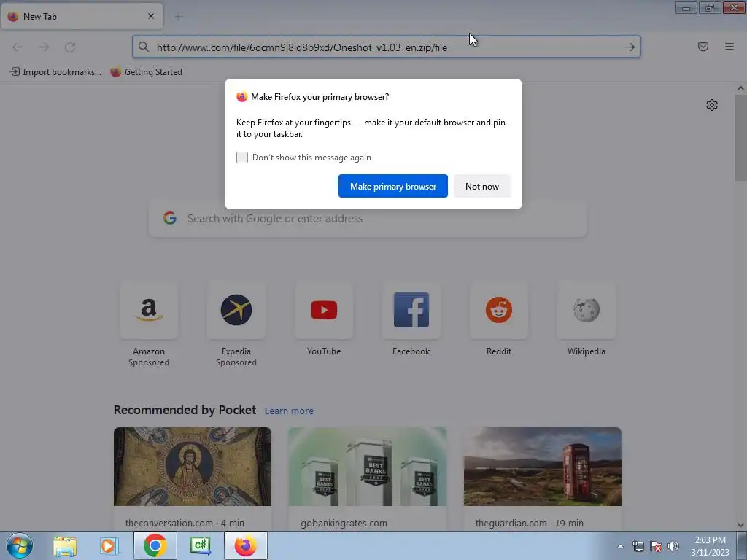The height and width of the screenshot is (560, 747).
Task: Show hidden system tray icons
Action: tap(620, 546)
